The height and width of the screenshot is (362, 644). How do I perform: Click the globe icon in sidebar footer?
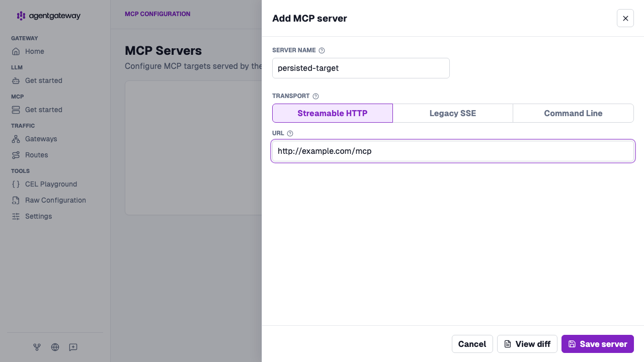point(55,347)
